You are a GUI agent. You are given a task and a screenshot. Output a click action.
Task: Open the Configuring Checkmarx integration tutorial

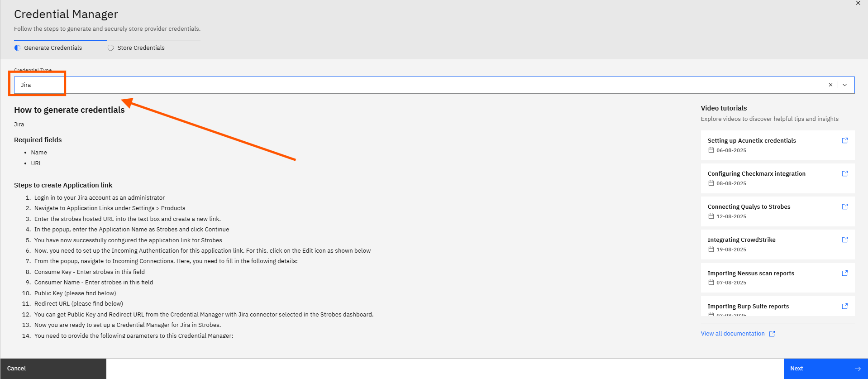[777, 178]
